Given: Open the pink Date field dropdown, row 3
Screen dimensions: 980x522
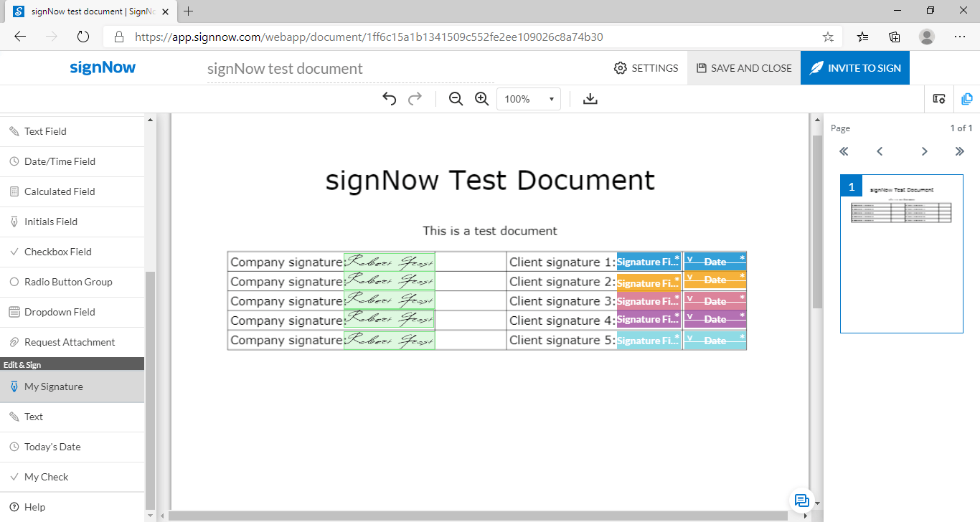Looking at the screenshot, I should pyautogui.click(x=715, y=301).
